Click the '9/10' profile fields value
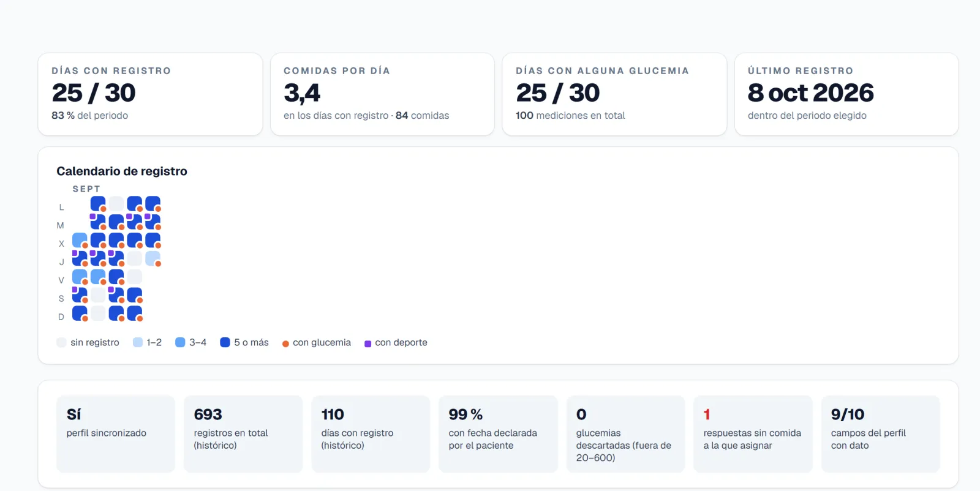The image size is (980, 491). [x=848, y=414]
